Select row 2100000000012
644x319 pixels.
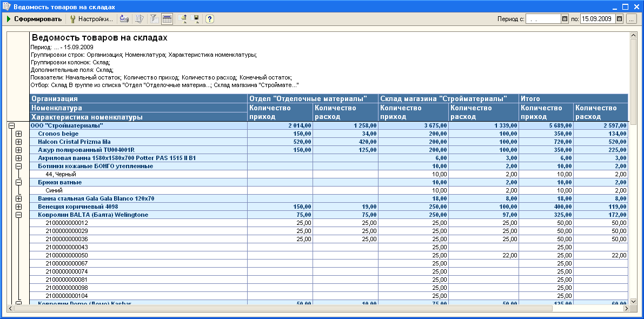pyautogui.click(x=329, y=223)
